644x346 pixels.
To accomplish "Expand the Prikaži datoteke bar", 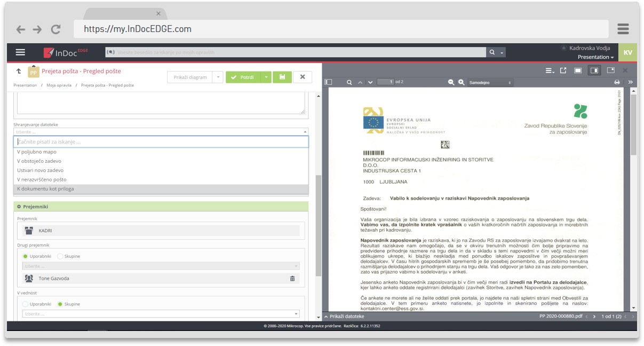I will click(344, 317).
